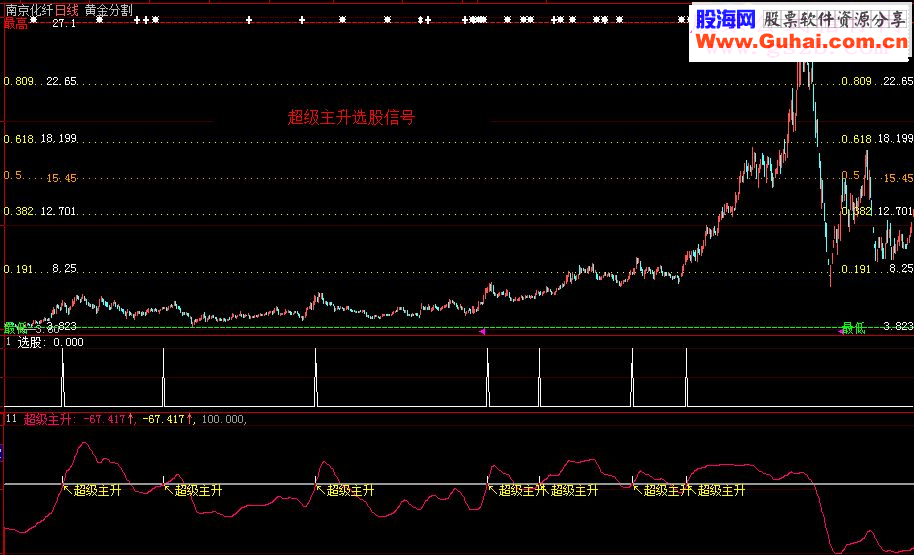Click the yellow -67.417 indicator value
914x555 pixels.
coord(167,419)
